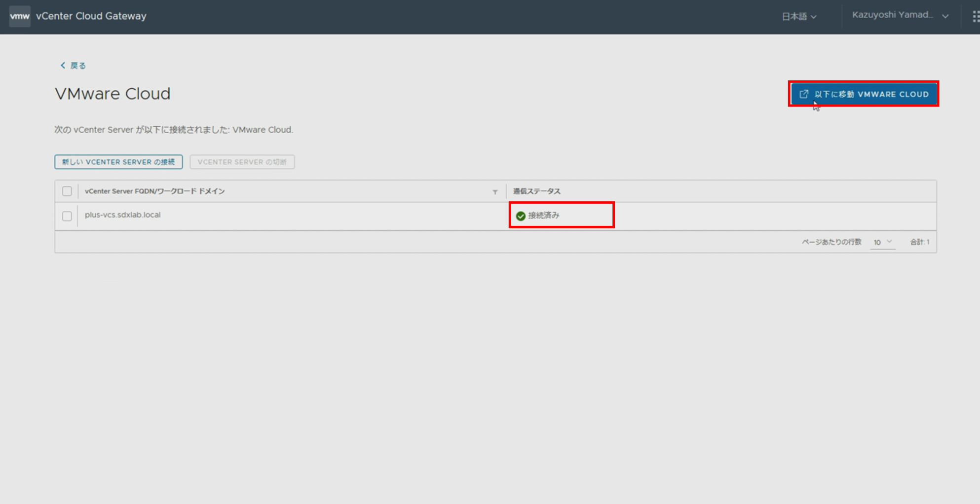Click the VMware Cloud page heading
The width and height of the screenshot is (980, 504).
coord(113,94)
